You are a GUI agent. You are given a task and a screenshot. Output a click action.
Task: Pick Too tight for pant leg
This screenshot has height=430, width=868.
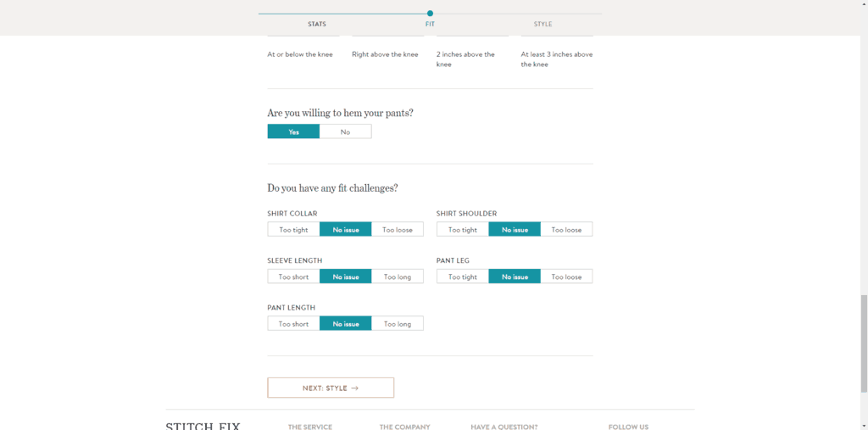pyautogui.click(x=463, y=276)
